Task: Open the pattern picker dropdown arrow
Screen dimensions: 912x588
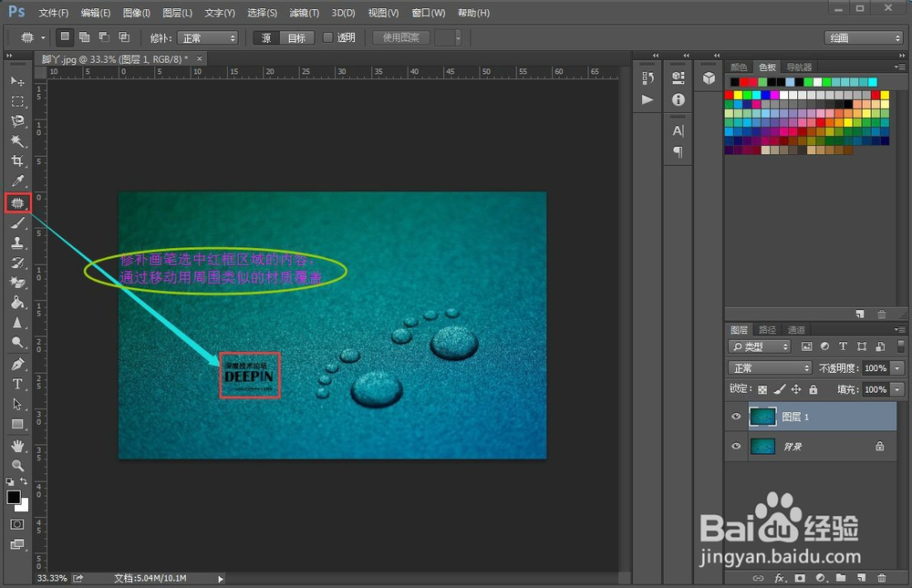Action: [x=459, y=38]
